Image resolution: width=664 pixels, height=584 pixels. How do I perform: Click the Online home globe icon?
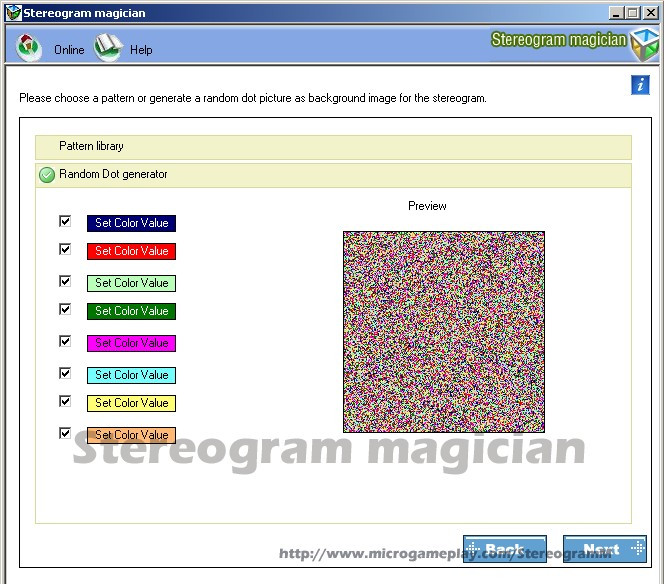[x=28, y=47]
